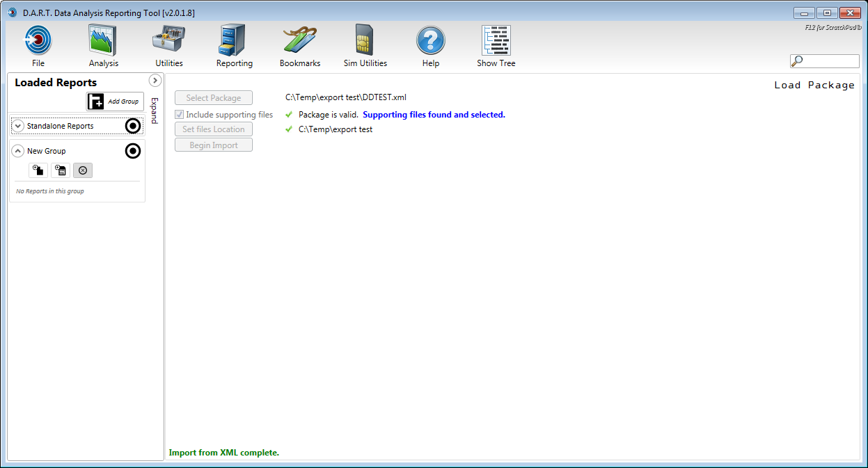This screenshot has width=868, height=468.
Task: Open the Help question mark icon
Action: [x=431, y=40]
